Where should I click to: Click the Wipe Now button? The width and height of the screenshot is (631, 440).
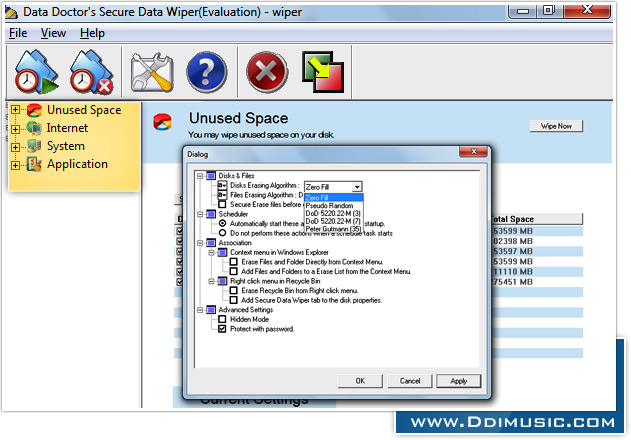(x=556, y=126)
